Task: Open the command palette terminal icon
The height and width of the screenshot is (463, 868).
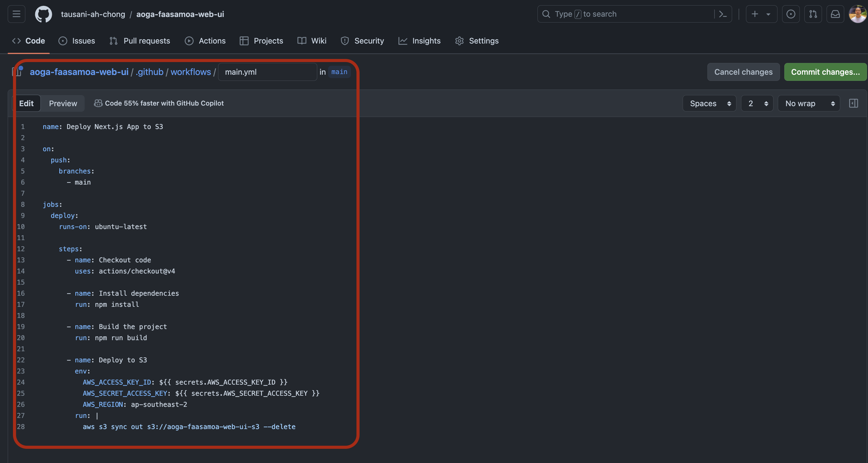Action: coord(723,14)
